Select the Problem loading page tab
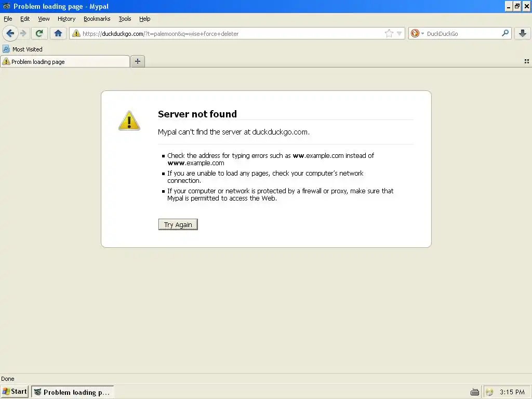Viewport: 532px width, 399px height. pos(65,61)
